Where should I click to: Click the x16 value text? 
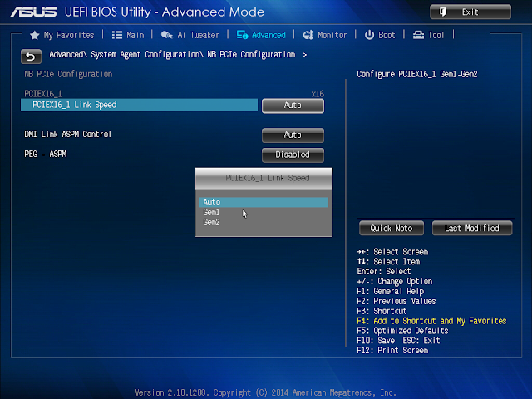point(318,94)
